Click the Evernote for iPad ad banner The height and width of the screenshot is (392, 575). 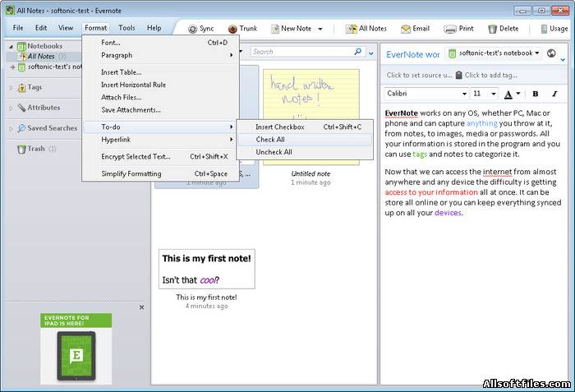76,348
